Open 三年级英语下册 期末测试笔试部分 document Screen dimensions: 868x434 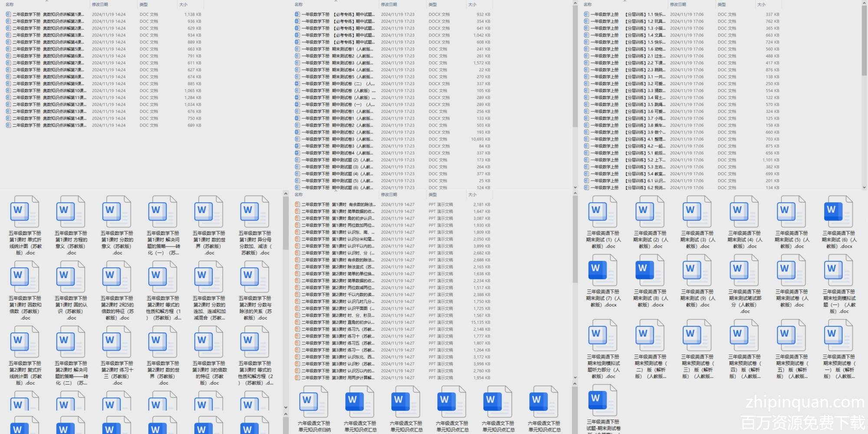(x=744, y=270)
